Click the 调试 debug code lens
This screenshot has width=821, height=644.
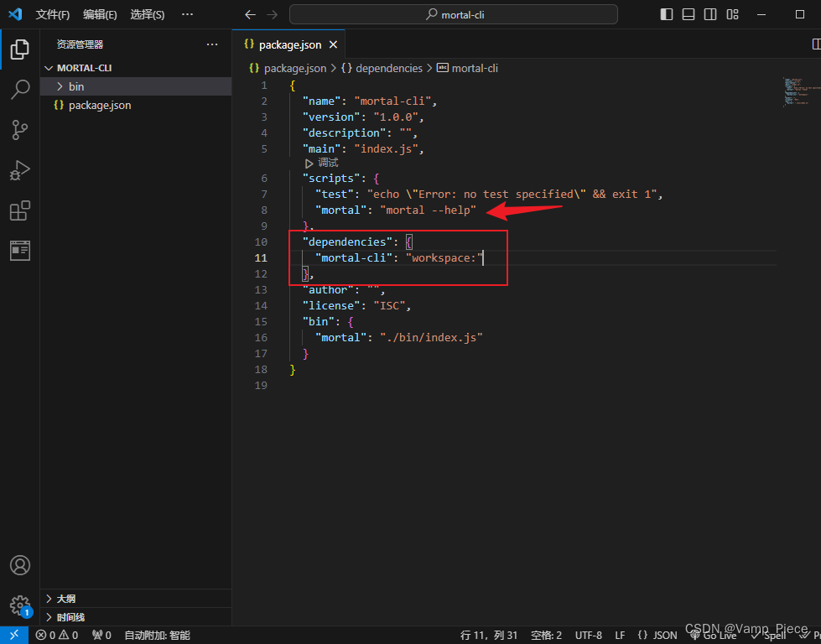321,163
